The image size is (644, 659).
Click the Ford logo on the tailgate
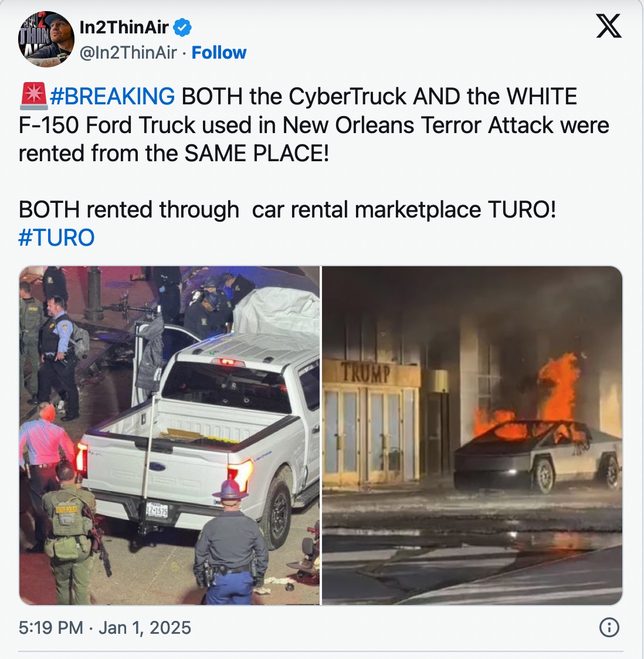(x=157, y=466)
